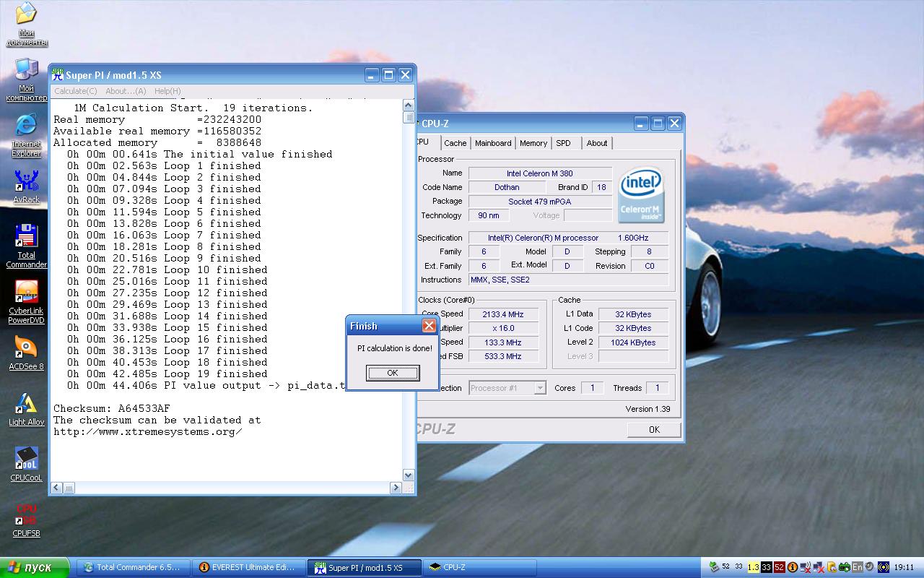Image resolution: width=924 pixels, height=578 pixels.
Task: Click the OK button in CPU-Z
Action: pyautogui.click(x=654, y=429)
